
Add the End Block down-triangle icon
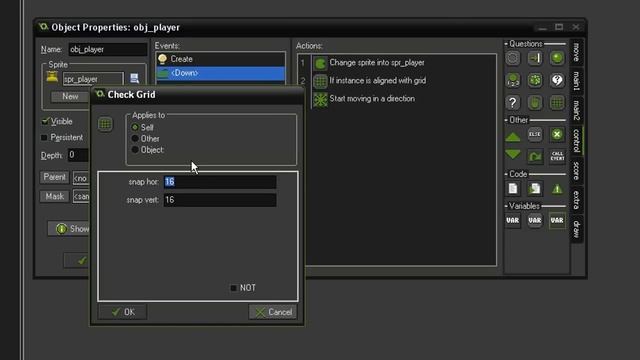point(513,155)
